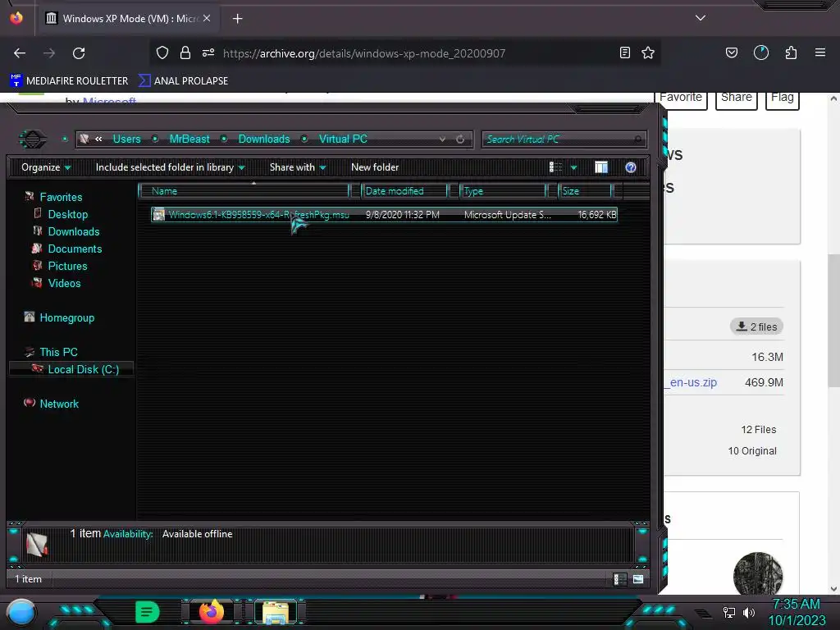Expand the address bar history dropdown
The width and height of the screenshot is (840, 630).
(x=442, y=139)
